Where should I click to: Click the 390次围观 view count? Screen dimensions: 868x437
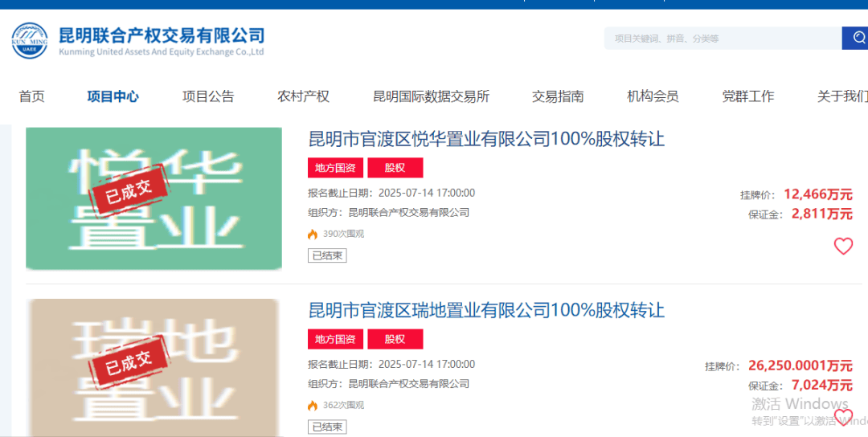pyautogui.click(x=344, y=234)
